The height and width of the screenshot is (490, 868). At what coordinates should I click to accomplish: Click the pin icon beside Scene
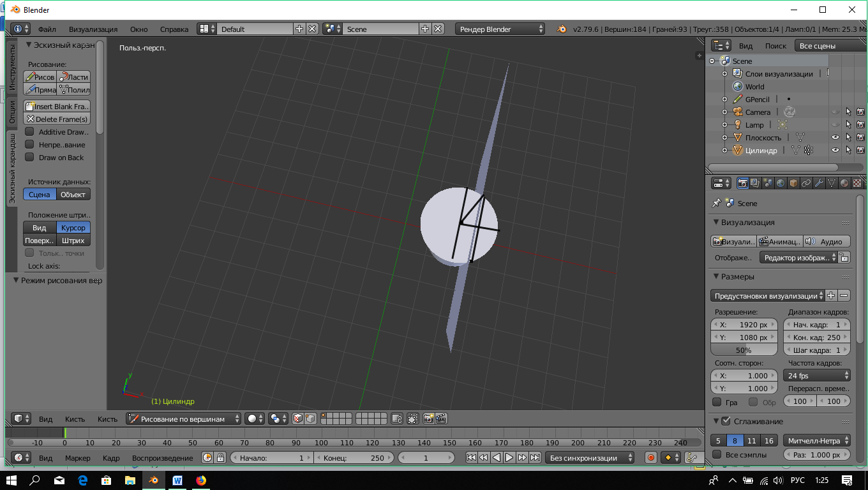pyautogui.click(x=716, y=203)
